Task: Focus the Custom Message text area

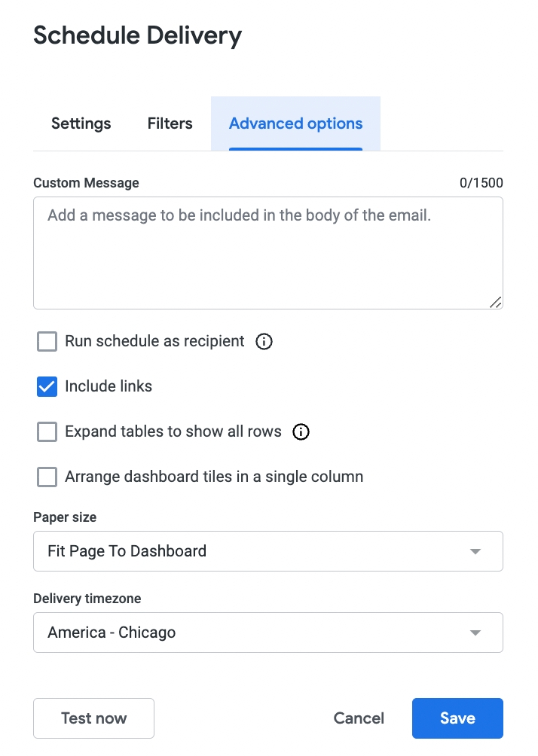Action: (x=267, y=253)
